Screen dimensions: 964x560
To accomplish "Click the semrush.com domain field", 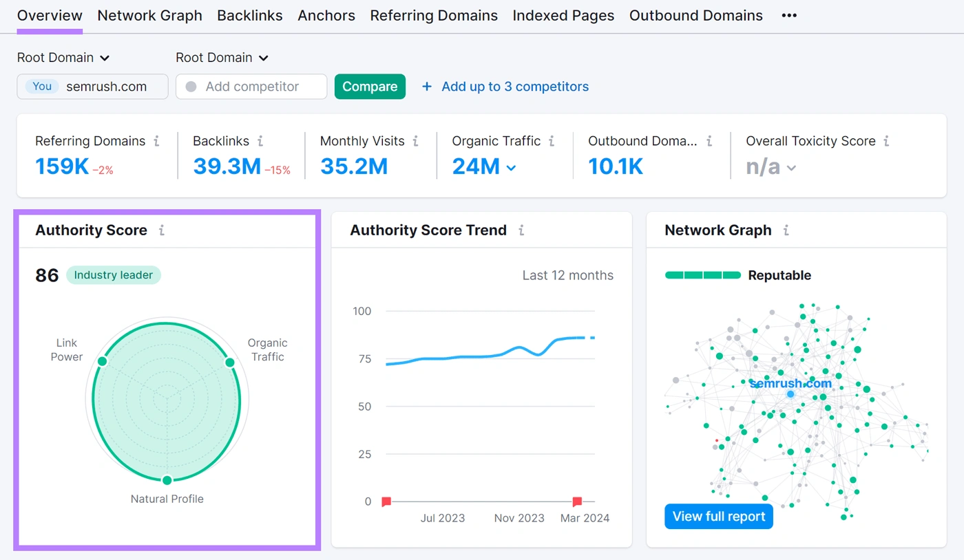I will [x=92, y=87].
